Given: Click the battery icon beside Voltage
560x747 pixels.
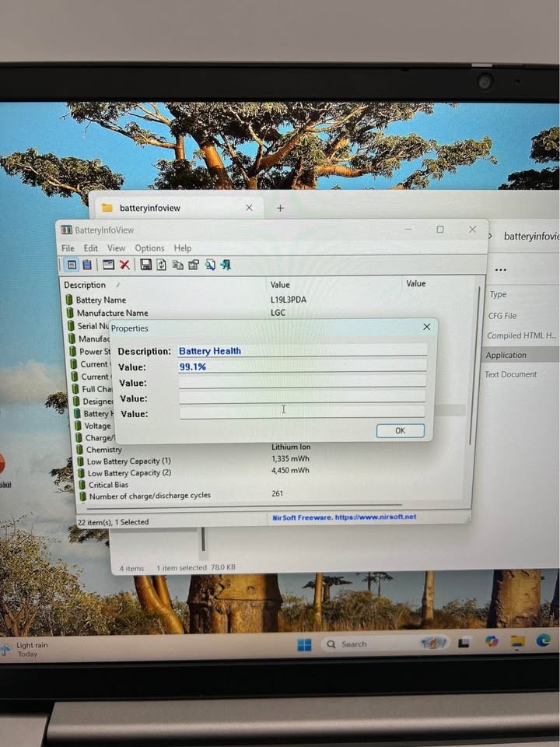Looking at the screenshot, I should coord(78,426).
